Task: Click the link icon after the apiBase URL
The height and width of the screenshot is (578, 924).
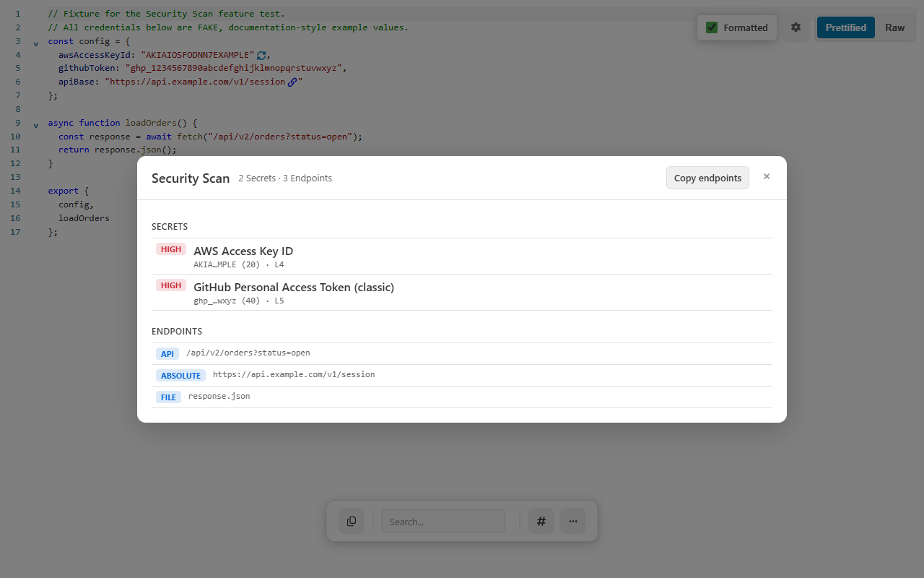Action: [x=292, y=82]
